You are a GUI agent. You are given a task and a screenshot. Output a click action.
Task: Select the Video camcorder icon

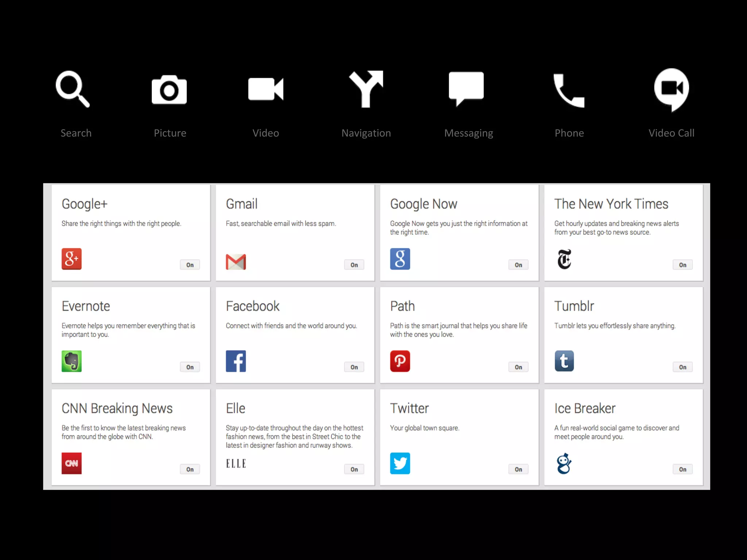click(266, 89)
